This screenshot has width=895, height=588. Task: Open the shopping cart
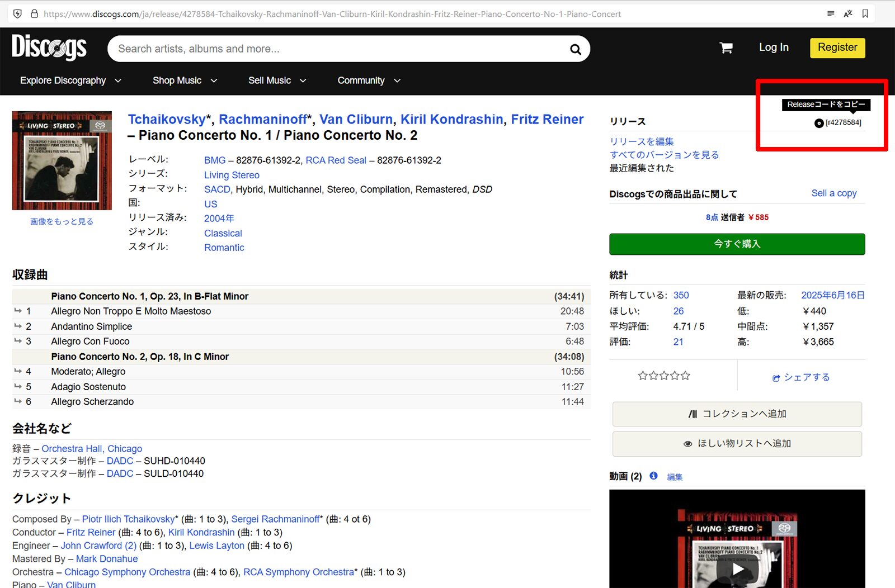(726, 48)
